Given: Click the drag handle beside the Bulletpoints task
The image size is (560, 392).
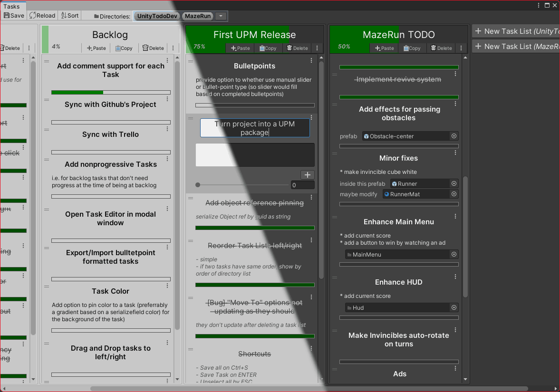Looking at the screenshot, I should 191,61.
